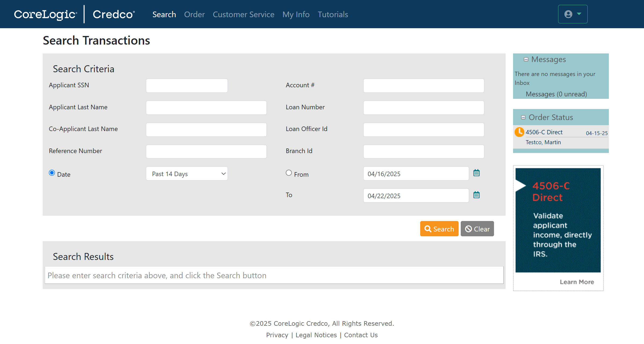Select the Date radio button

(52, 173)
